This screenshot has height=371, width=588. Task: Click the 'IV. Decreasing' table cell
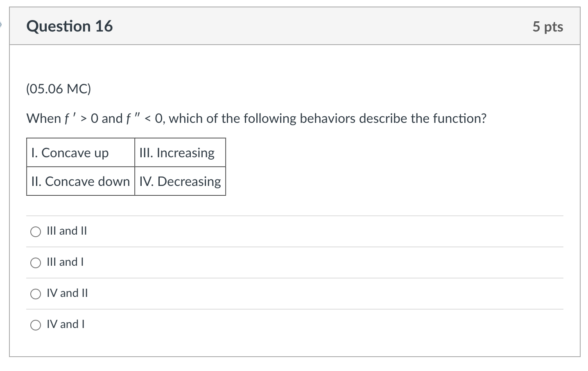pos(180,181)
